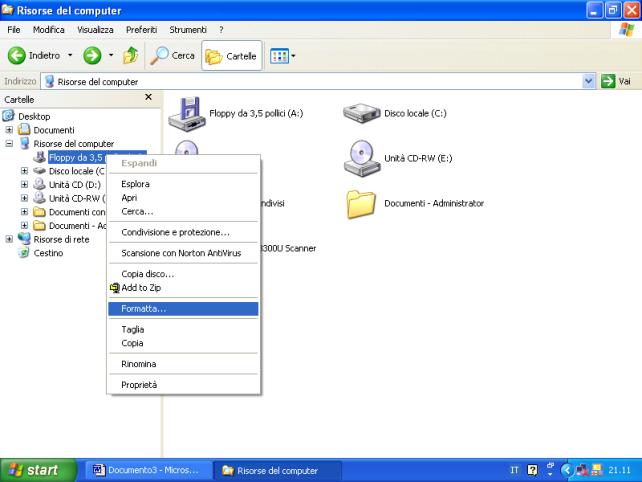Open the Cerca search tool
The width and height of the screenshot is (642, 482).
pyautogui.click(x=172, y=55)
